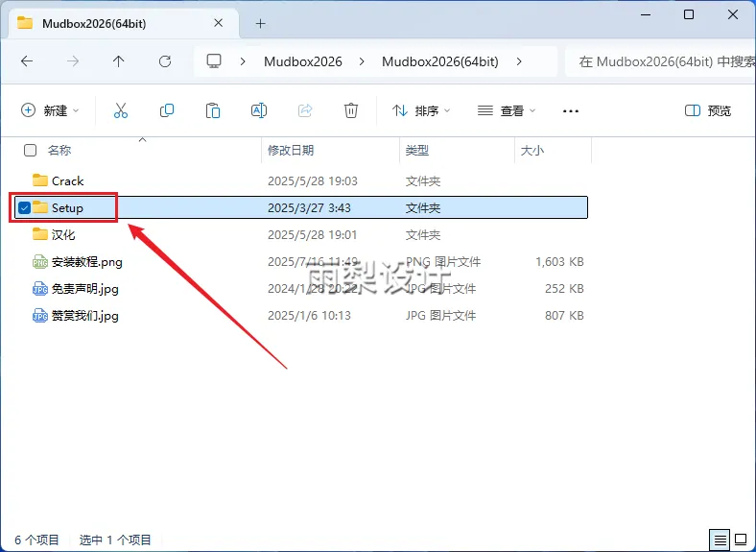756x552 pixels.
Task: Click the 6 个项目 status text
Action: pyautogui.click(x=36, y=540)
